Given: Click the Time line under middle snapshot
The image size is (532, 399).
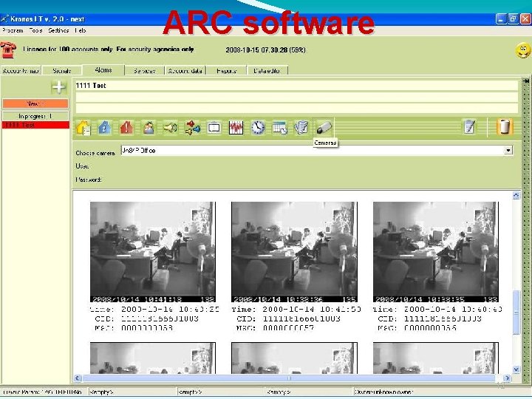Looking at the screenshot, I should [x=296, y=310].
